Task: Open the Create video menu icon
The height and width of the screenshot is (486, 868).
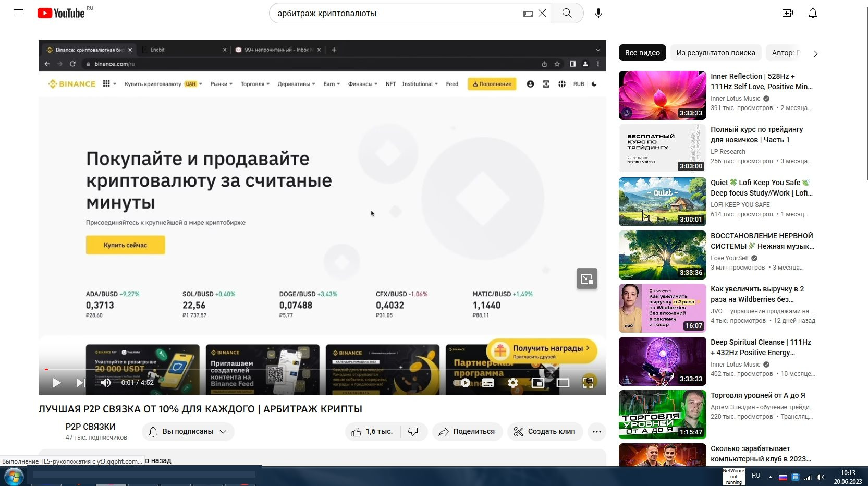Action: (788, 13)
